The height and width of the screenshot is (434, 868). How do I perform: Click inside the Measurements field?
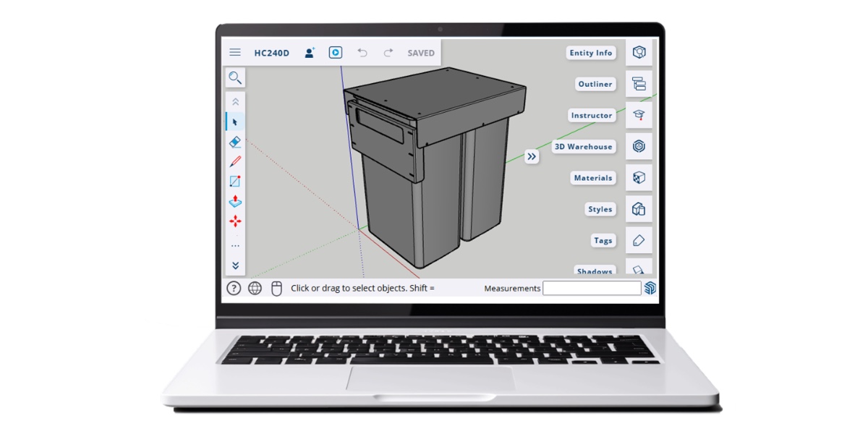[592, 288]
